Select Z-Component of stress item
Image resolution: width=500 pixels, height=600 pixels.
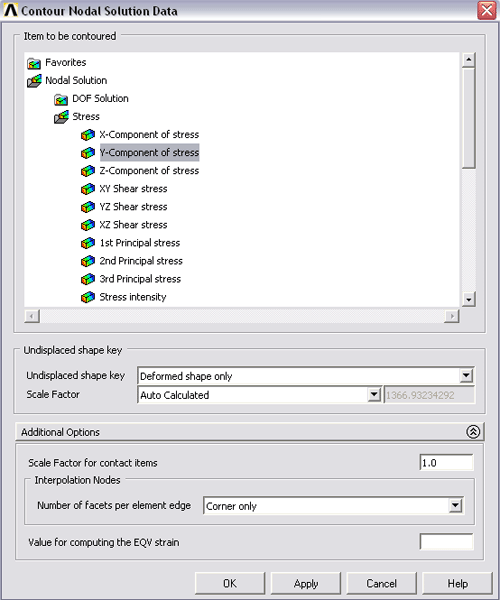click(x=149, y=171)
